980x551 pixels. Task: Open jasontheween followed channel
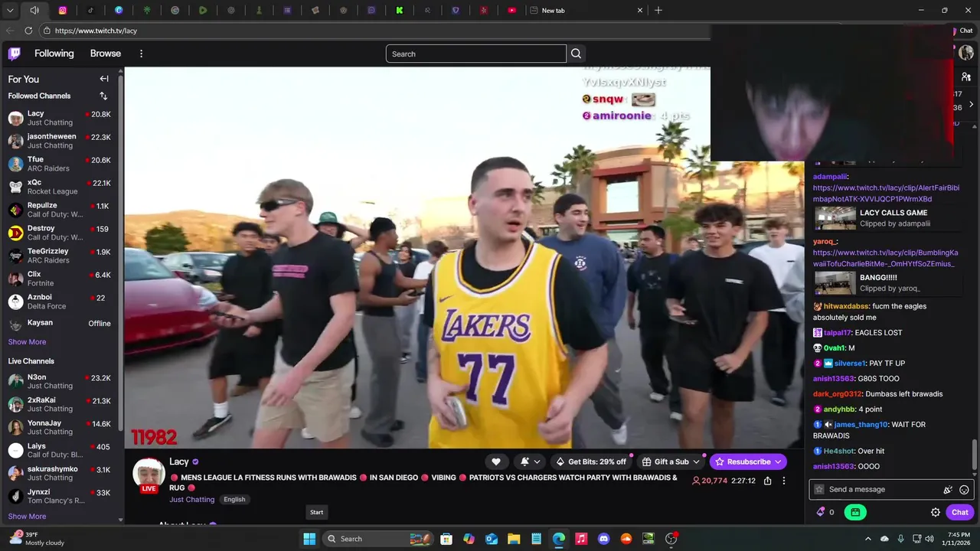pyautogui.click(x=60, y=141)
